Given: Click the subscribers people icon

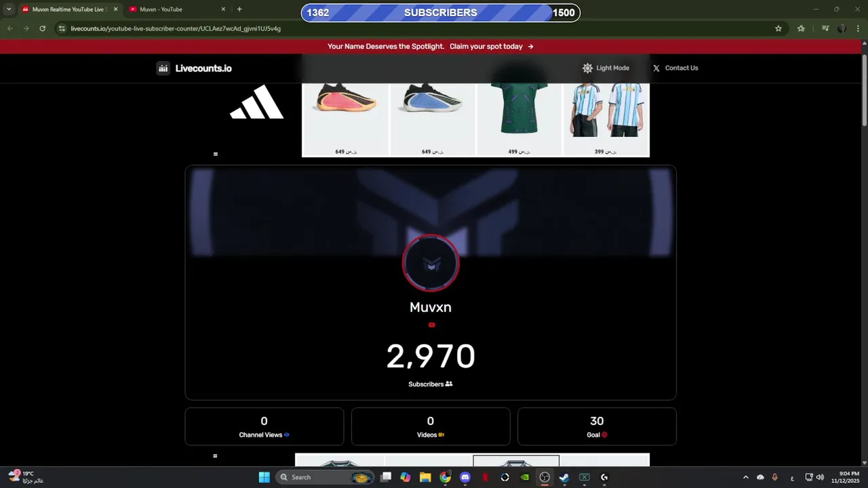Looking at the screenshot, I should (449, 384).
